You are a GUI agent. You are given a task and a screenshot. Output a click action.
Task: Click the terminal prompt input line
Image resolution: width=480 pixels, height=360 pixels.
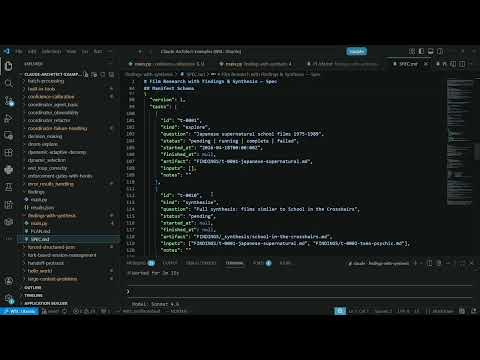299,292
